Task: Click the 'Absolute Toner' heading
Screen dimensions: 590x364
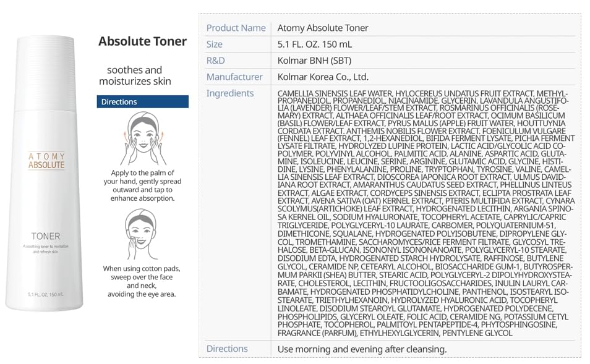Action: click(x=142, y=41)
